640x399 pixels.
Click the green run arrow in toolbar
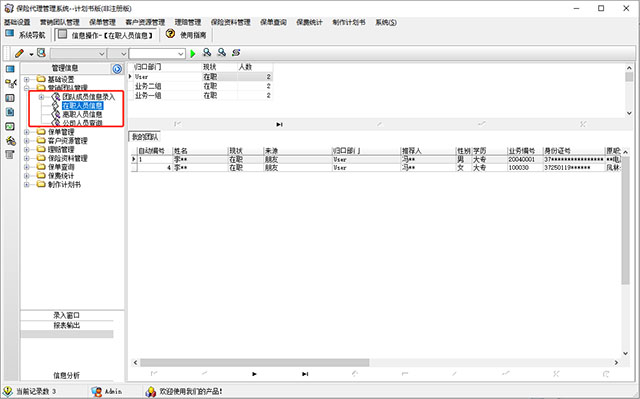point(193,53)
